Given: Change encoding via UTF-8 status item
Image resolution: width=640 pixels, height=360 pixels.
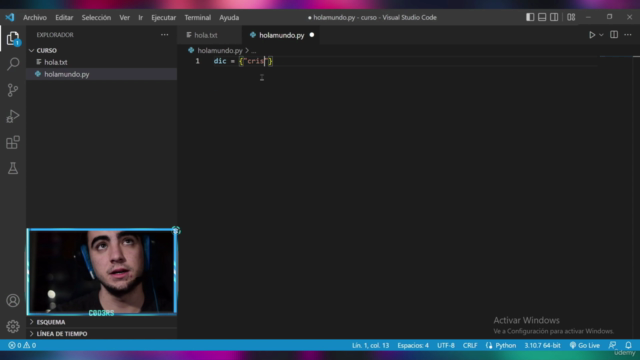Looking at the screenshot, I should coord(446,345).
